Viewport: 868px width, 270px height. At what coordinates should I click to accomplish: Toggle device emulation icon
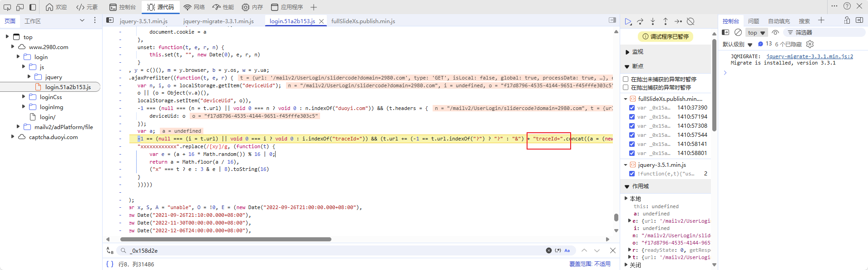[x=20, y=7]
